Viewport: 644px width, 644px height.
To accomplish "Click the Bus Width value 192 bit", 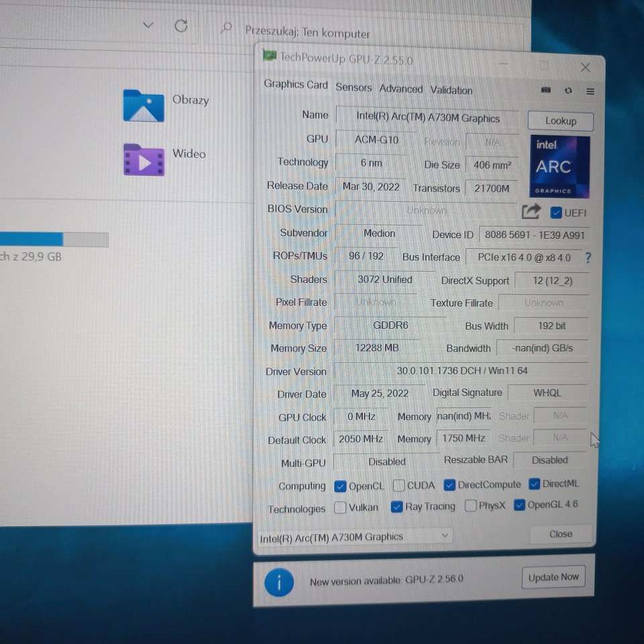I will point(551,326).
